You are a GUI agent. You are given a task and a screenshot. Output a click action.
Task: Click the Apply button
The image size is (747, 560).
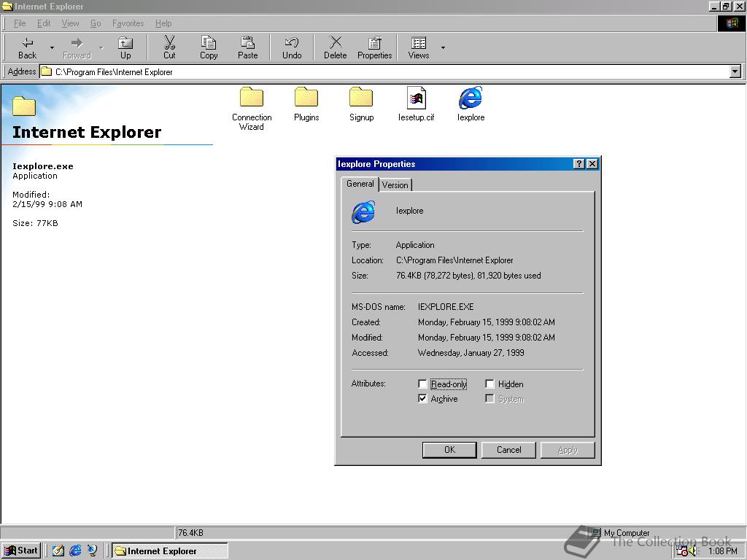(568, 449)
